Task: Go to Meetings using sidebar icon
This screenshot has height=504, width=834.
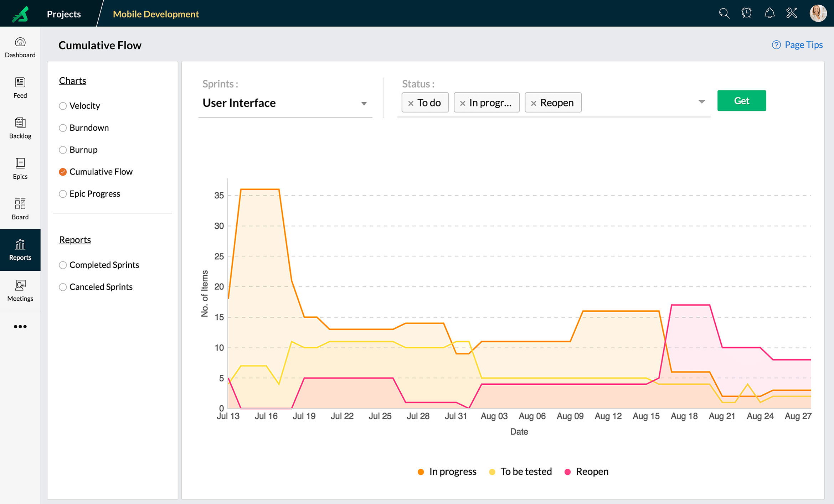Action: point(20,290)
